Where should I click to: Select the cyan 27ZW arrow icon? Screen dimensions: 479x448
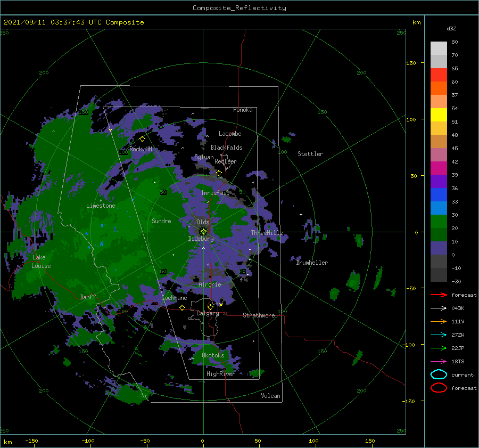coord(439,335)
